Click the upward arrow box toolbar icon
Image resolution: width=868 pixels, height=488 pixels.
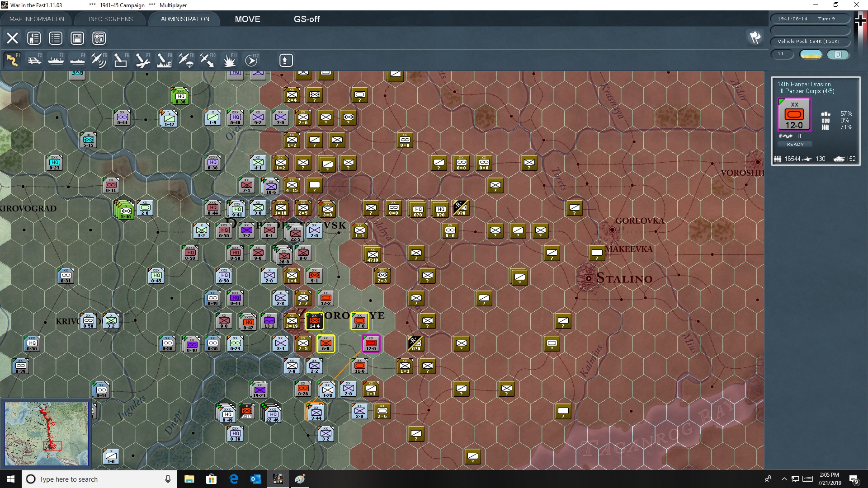click(286, 60)
